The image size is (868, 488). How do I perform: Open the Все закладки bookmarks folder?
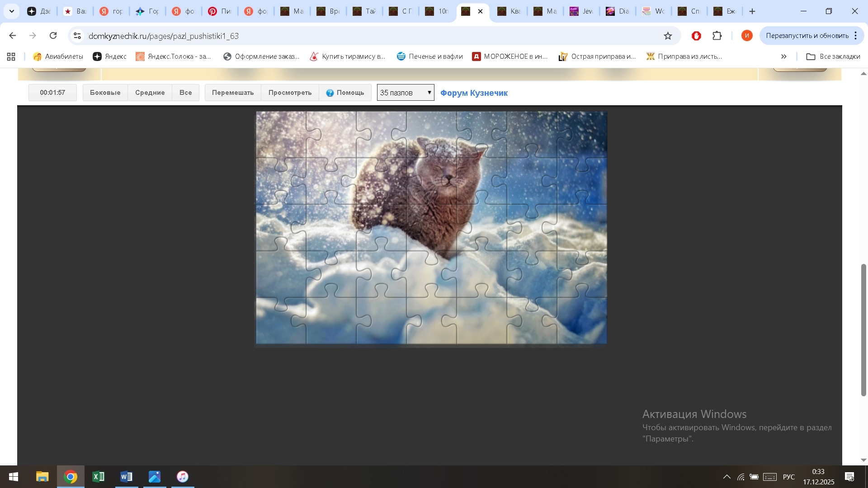pos(833,56)
